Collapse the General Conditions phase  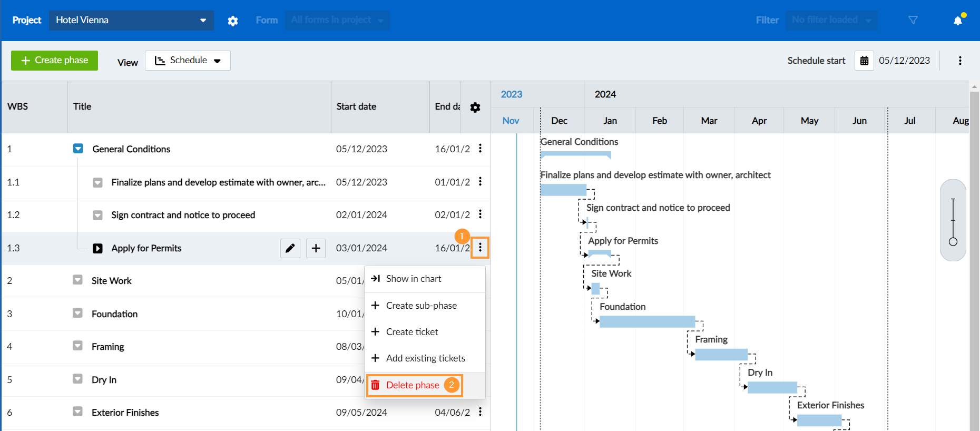(78, 149)
